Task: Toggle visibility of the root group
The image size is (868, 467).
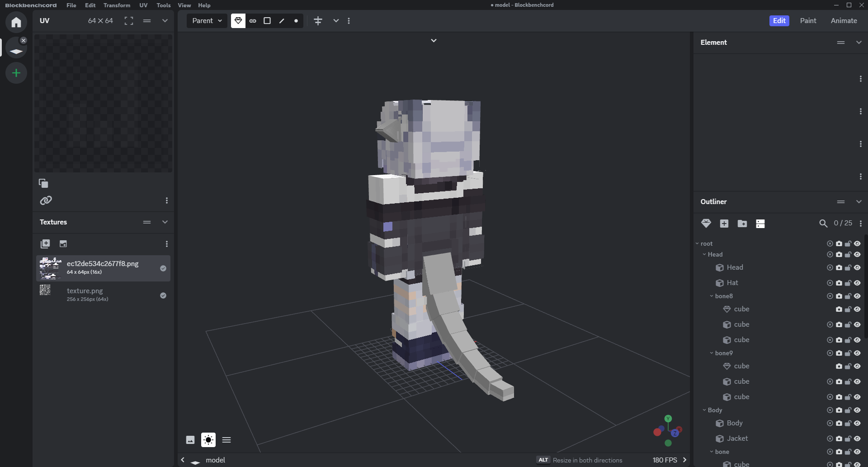Action: click(x=857, y=243)
